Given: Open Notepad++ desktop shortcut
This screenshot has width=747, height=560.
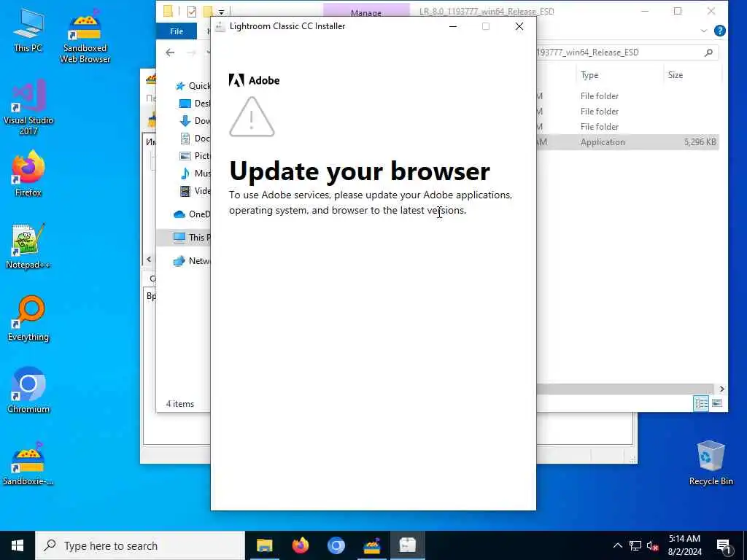Looking at the screenshot, I should pos(28,246).
